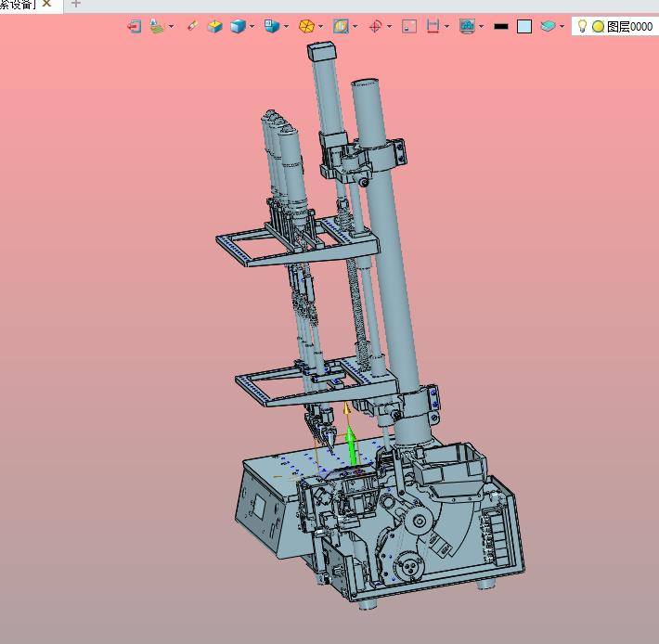Expand the red crosshair dropdown arrow
The image size is (659, 644).
(x=389, y=27)
